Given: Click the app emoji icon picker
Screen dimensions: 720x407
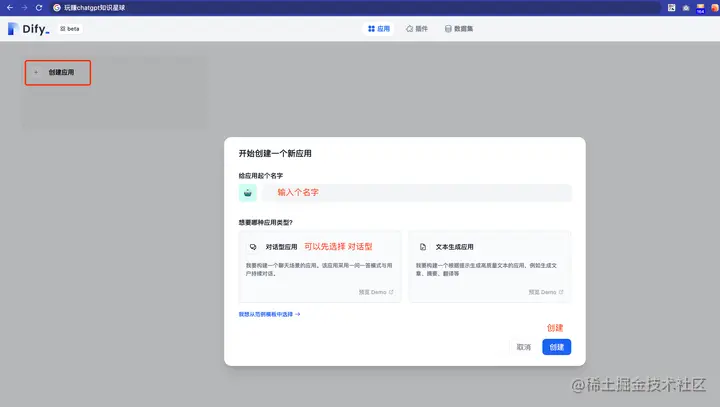Looking at the screenshot, I should pyautogui.click(x=248, y=193).
